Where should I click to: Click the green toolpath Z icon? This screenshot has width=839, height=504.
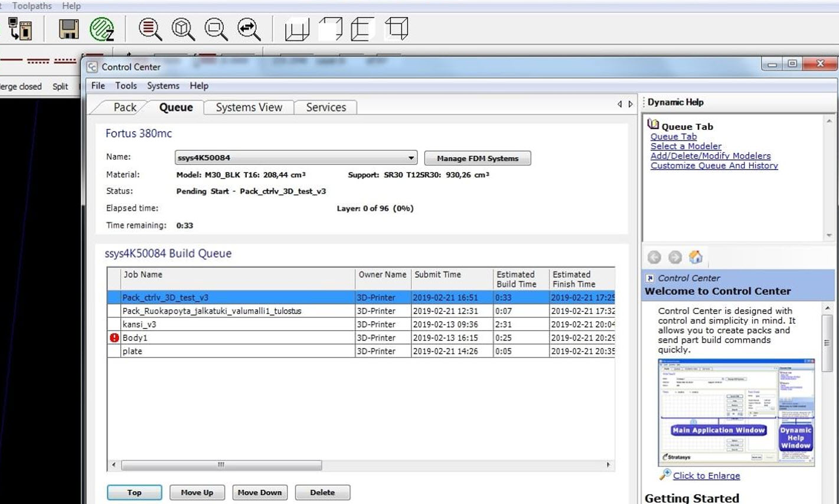102,29
